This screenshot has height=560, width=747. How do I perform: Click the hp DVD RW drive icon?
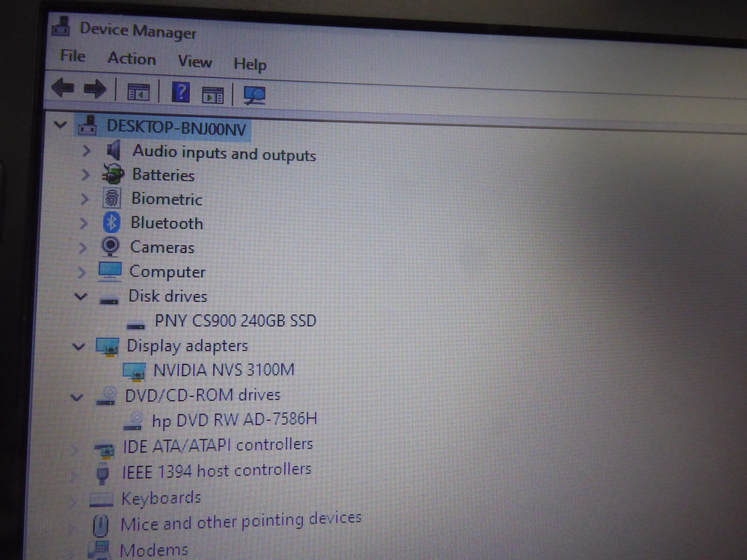click(x=133, y=421)
